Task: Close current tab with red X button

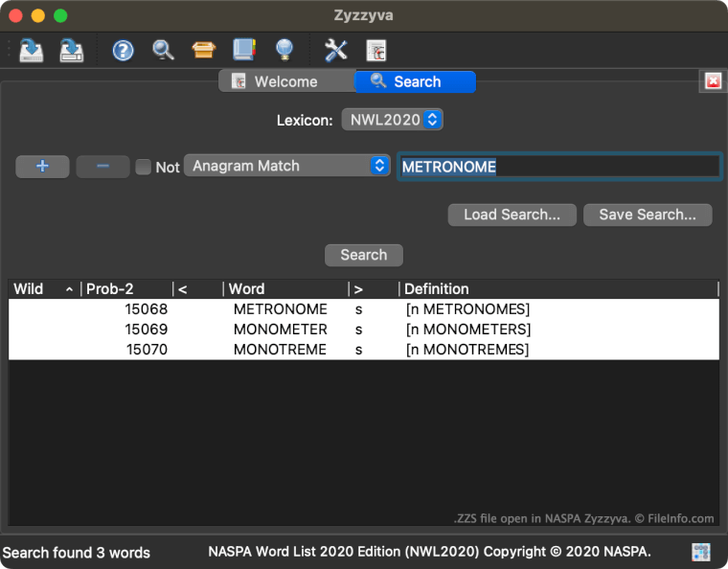Action: [x=713, y=81]
